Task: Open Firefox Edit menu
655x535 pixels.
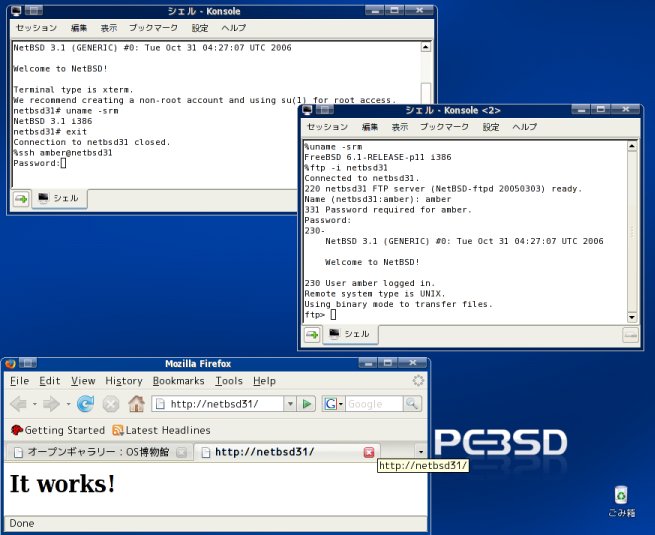Action: point(50,381)
